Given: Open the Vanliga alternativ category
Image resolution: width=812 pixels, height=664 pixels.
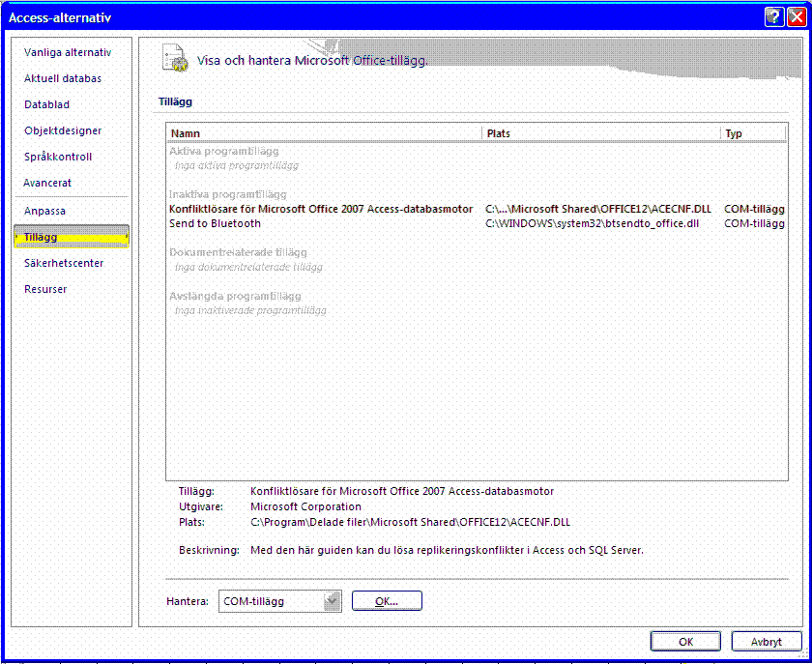Looking at the screenshot, I should (x=68, y=52).
